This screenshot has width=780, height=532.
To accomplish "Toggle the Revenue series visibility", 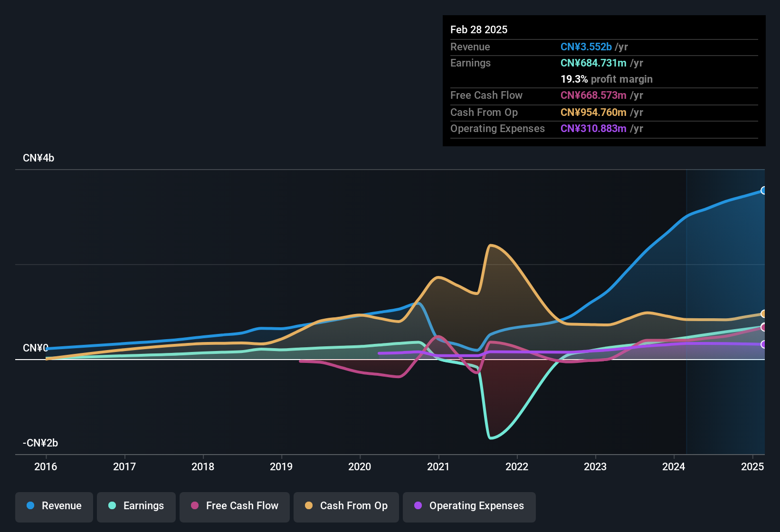I will pyautogui.click(x=54, y=506).
